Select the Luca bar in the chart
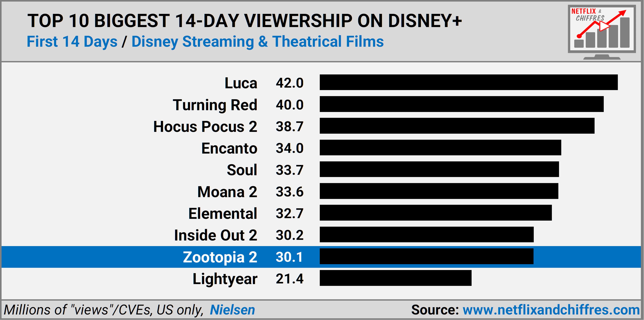 click(468, 82)
